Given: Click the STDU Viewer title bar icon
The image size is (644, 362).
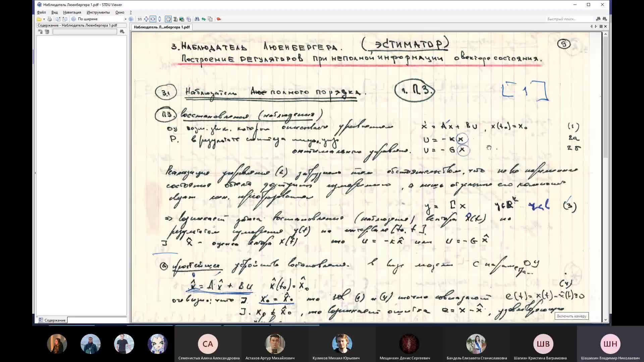Looking at the screenshot, I should (40, 5).
